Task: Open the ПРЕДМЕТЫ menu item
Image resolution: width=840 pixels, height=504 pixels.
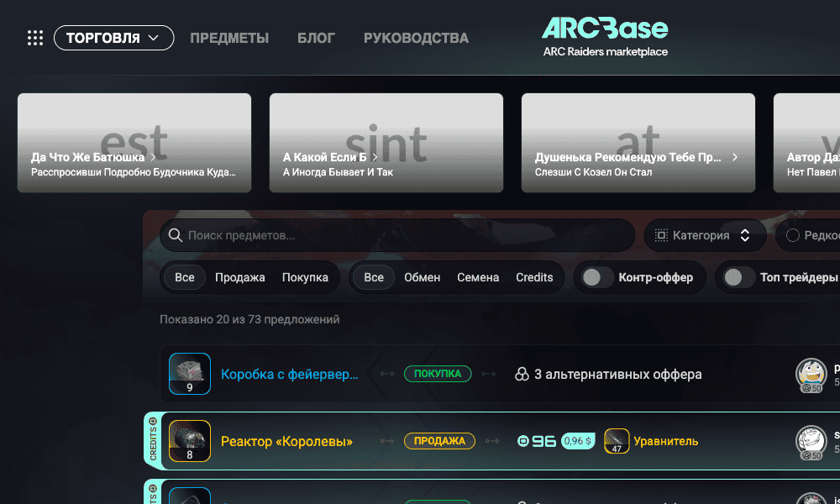Action: click(x=229, y=38)
